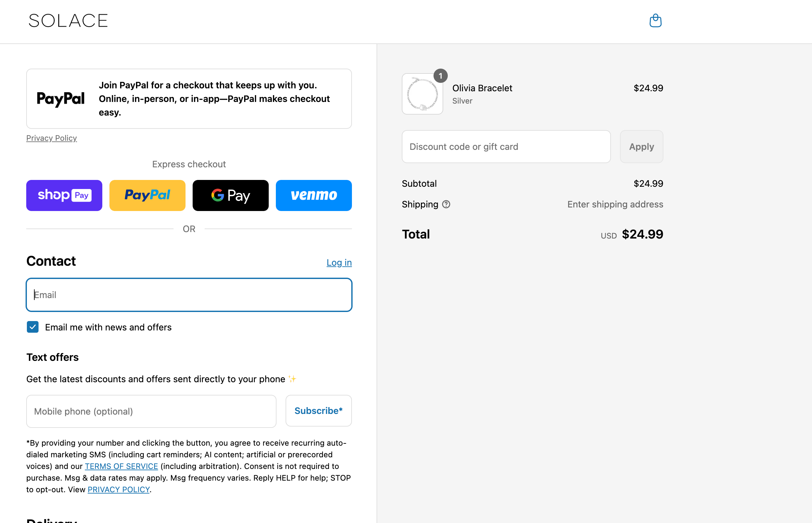Click the discount code or gift card field
Screen dimensions: 812x523
point(506,146)
